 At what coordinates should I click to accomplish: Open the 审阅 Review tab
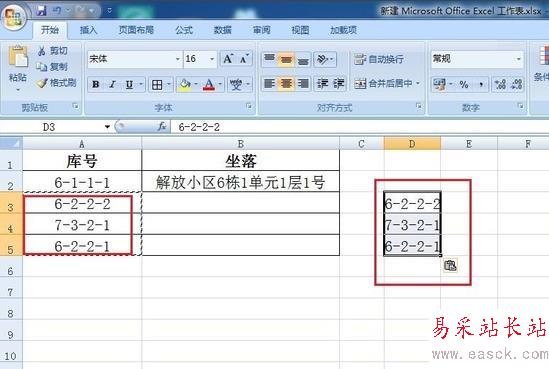pos(262,30)
